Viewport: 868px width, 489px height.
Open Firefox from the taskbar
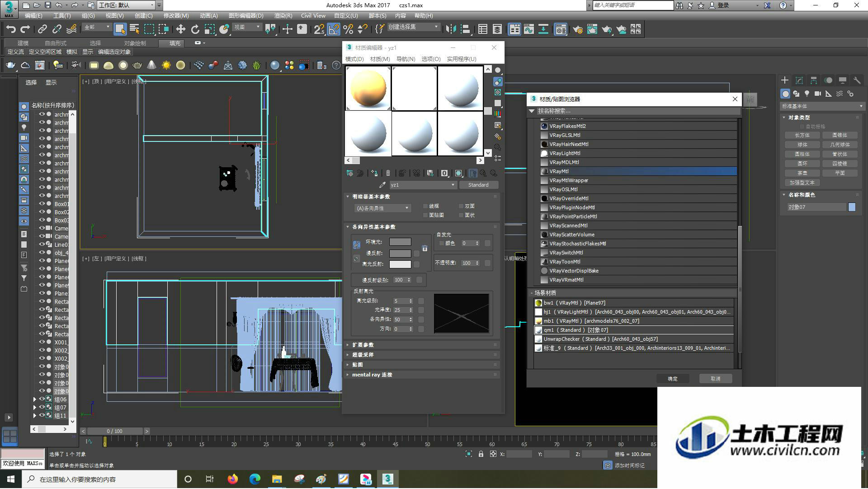(x=233, y=479)
